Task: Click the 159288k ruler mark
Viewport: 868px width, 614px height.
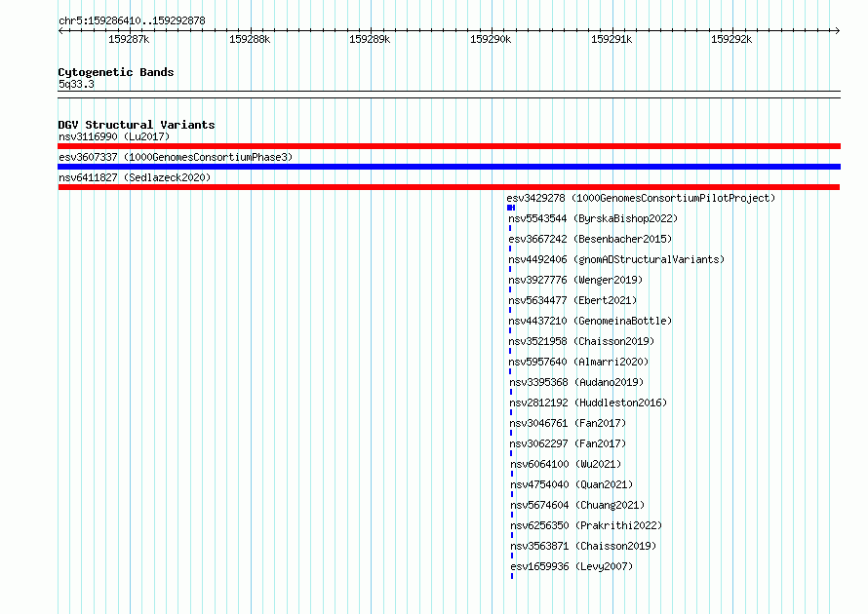Action: tap(250, 39)
